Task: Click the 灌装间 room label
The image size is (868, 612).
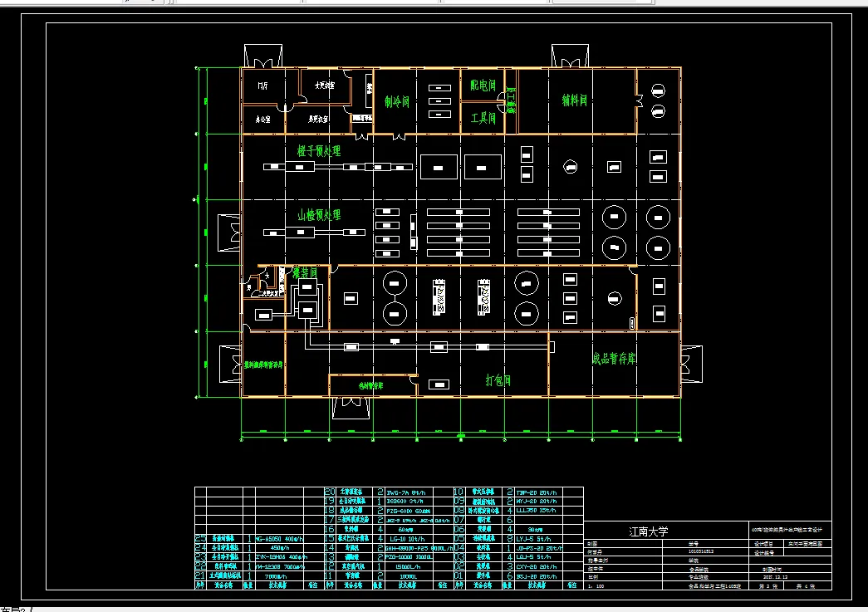Action: click(305, 273)
